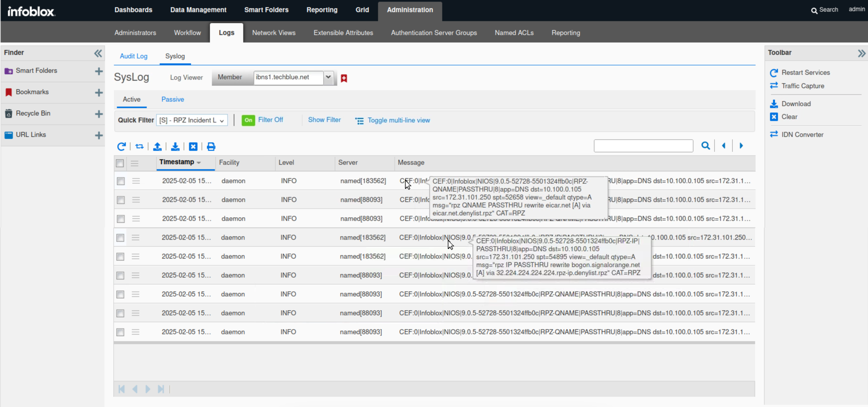The height and width of the screenshot is (407, 868).
Task: Switch to the Audit Log tab
Action: [x=134, y=56]
